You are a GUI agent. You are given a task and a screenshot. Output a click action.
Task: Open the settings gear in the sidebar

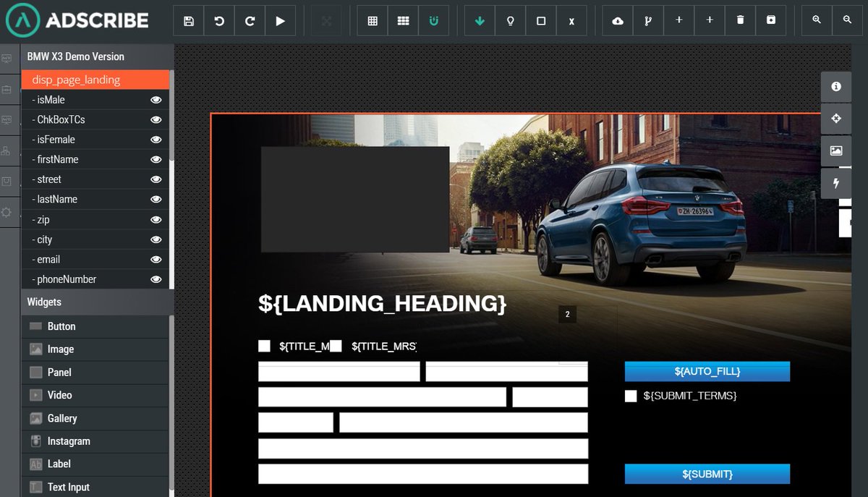click(x=7, y=212)
